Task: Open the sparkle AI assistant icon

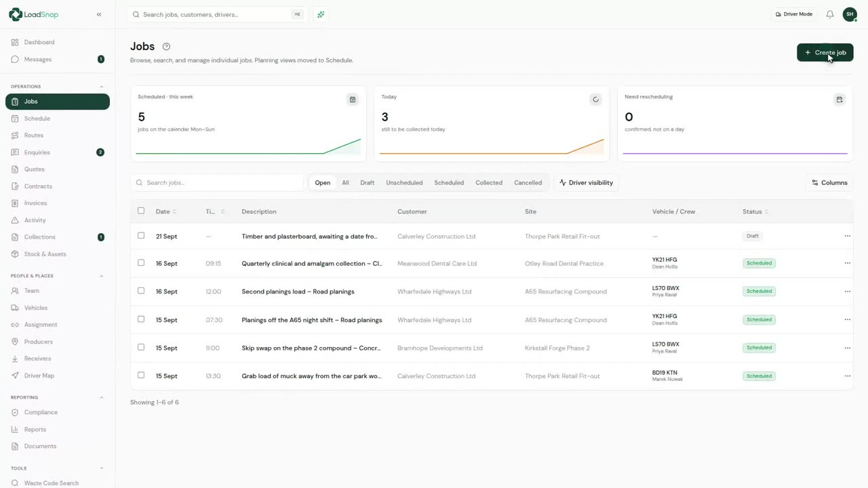Action: pyautogui.click(x=321, y=14)
